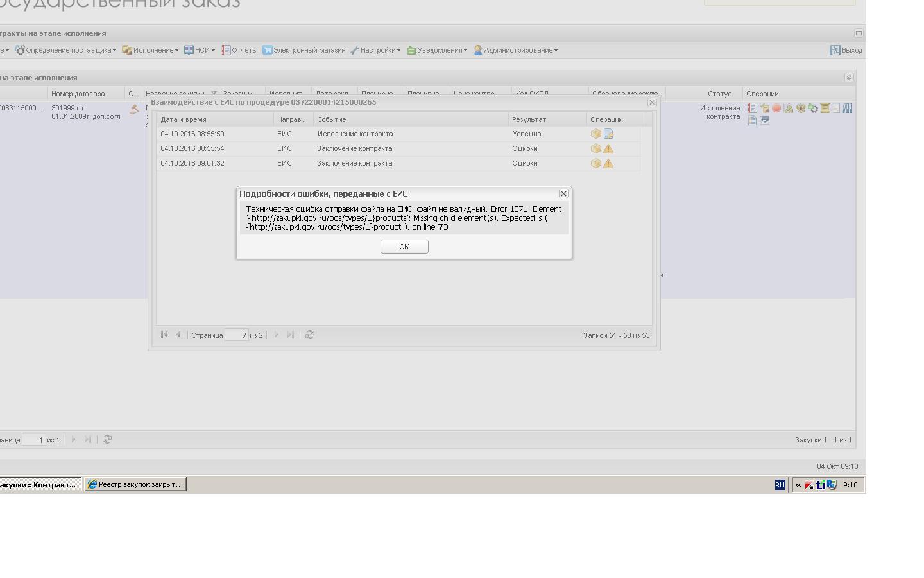Screen dimensions: 924x578
Task: Click the coat of arms operations icon
Action: pyautogui.click(x=801, y=109)
